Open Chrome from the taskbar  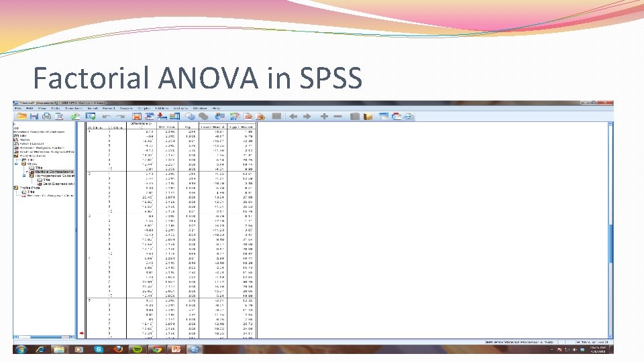point(156,349)
